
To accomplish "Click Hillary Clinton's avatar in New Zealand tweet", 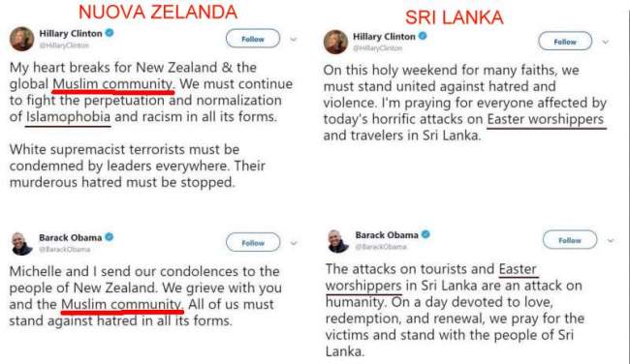I will coord(21,39).
